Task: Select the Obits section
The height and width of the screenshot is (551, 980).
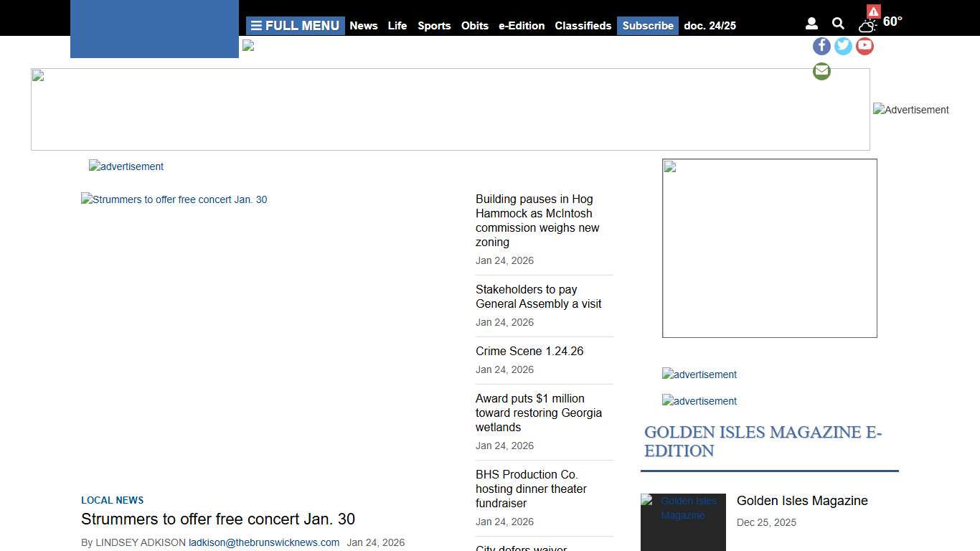Action: (475, 26)
